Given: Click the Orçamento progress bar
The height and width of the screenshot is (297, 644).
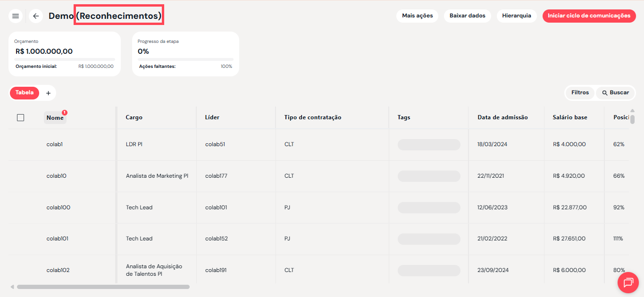Looking at the screenshot, I should (x=65, y=59).
